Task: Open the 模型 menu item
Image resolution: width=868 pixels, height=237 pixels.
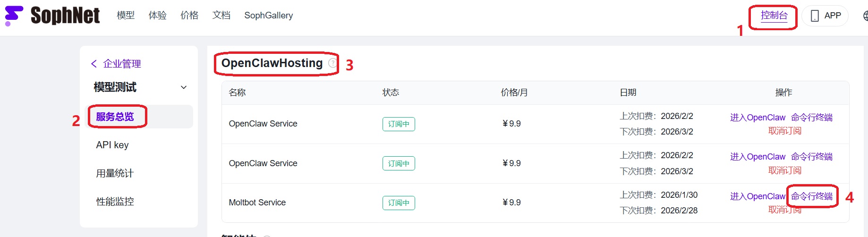Action: point(126,16)
